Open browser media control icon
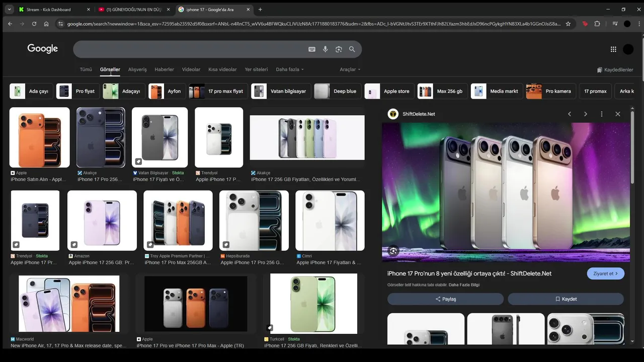Screen dimensions: 644x362 coord(615,24)
